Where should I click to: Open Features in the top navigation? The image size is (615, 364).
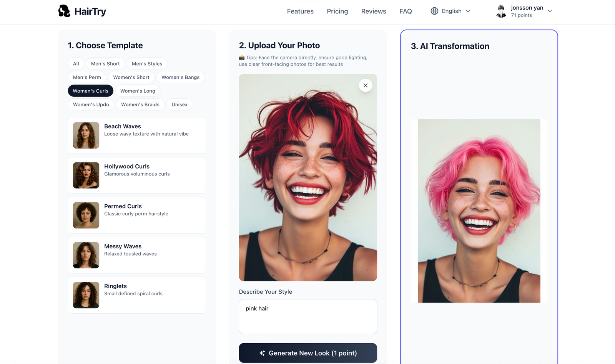[x=300, y=11]
